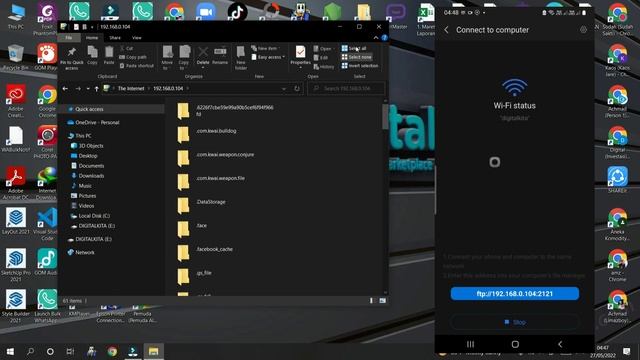The image size is (640, 360).
Task: Tap the ftp://192.168.0.104:2121 address button
Action: click(515, 293)
